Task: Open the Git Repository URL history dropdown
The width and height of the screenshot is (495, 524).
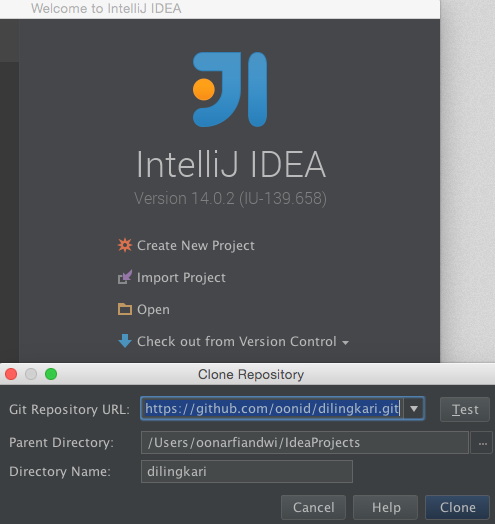Action: (414, 408)
